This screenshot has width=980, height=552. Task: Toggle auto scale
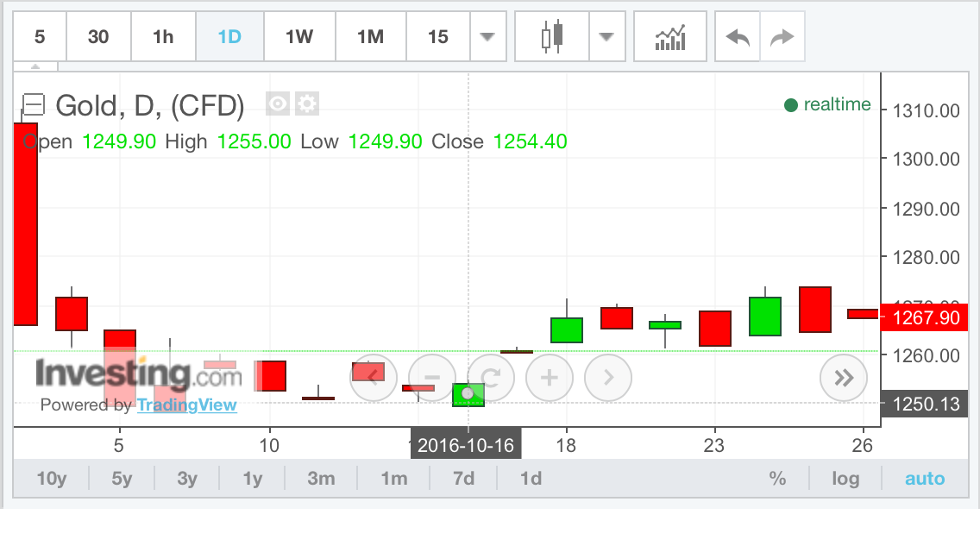tap(924, 478)
